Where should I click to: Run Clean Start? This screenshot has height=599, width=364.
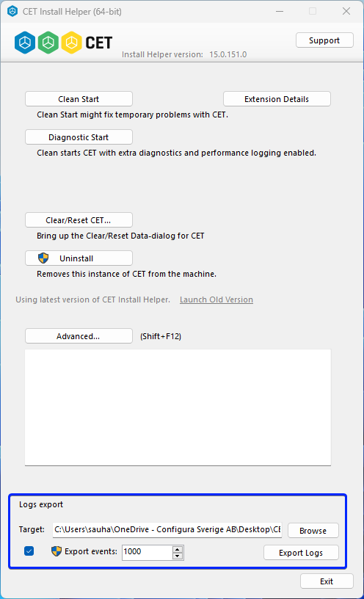point(79,99)
